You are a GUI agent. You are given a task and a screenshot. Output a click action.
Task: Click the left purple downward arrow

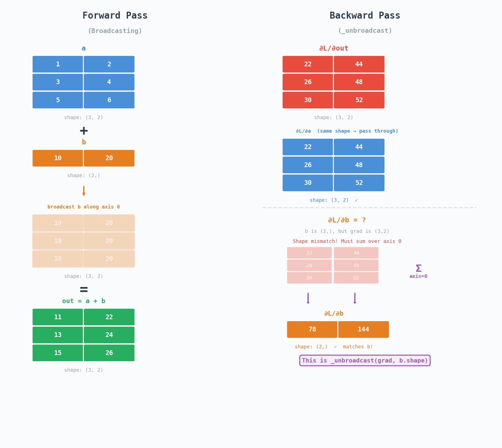pos(308,298)
